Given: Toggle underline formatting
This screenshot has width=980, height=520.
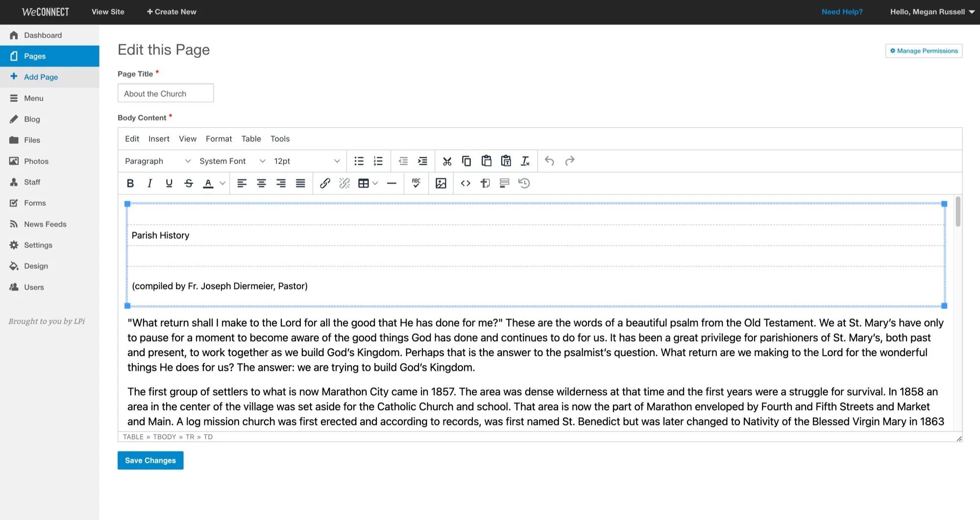Looking at the screenshot, I should (x=169, y=183).
